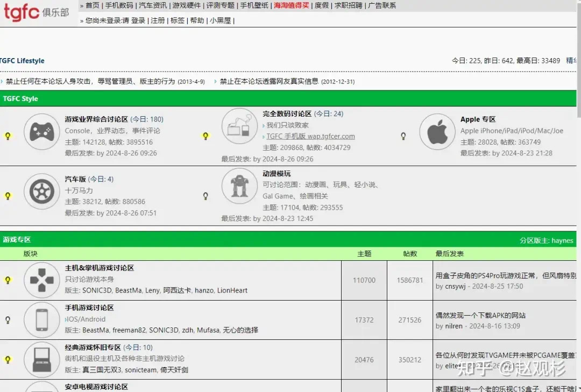Open last poster nilren profile
Viewport: 581px width, 392px height.
click(454, 326)
